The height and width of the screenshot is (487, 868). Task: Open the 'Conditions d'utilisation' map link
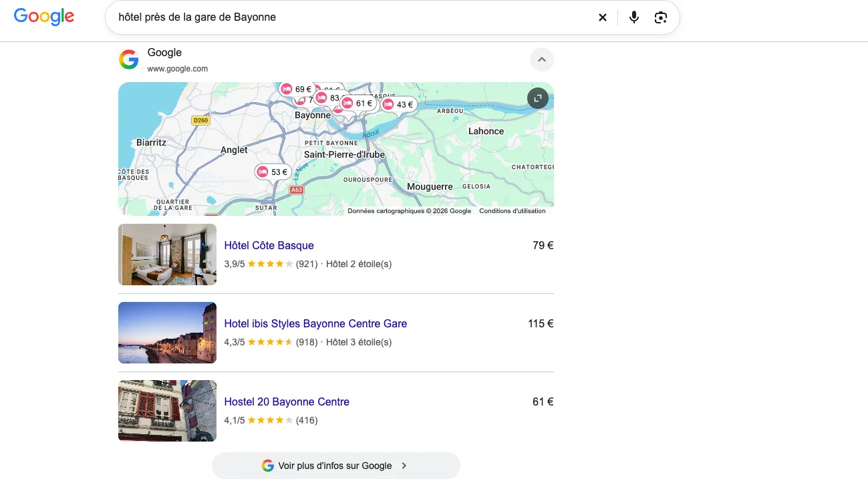click(513, 211)
